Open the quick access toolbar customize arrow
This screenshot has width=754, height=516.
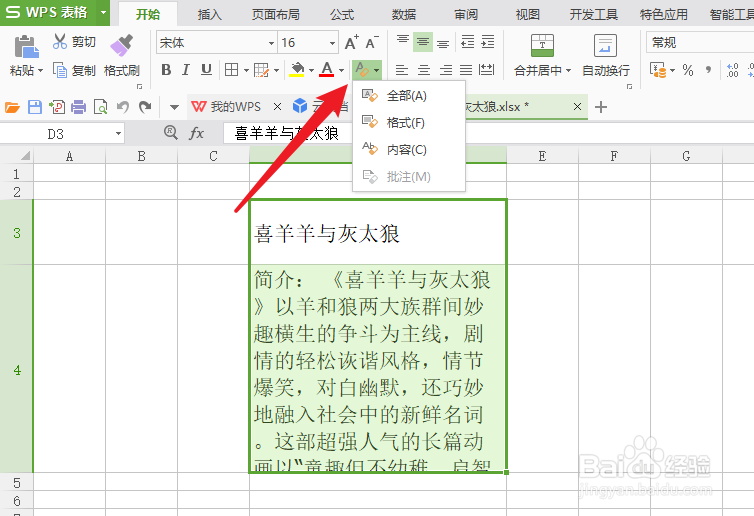174,107
